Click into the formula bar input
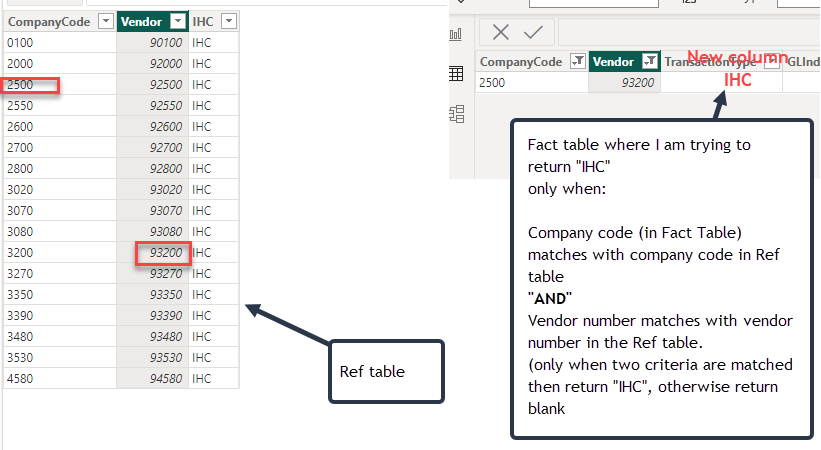821x450 pixels. 689,32
